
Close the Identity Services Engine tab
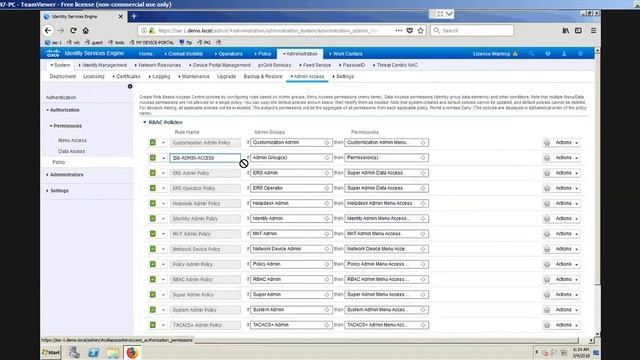tap(120, 17)
